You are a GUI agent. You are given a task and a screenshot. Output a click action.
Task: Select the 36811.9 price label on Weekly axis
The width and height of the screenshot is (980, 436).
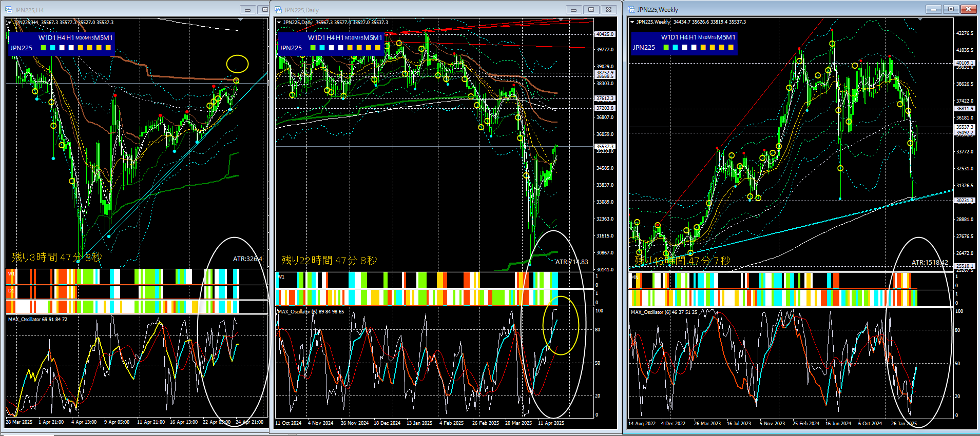pyautogui.click(x=965, y=108)
